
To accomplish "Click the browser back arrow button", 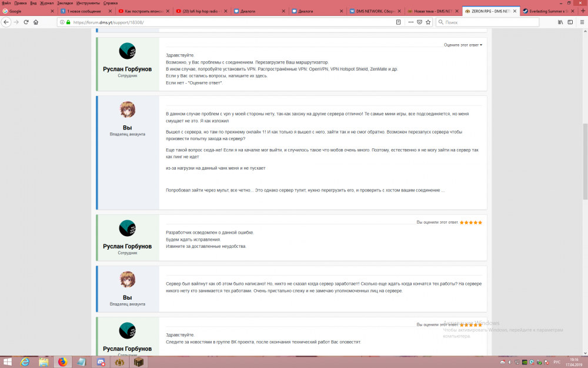I will tap(6, 22).
